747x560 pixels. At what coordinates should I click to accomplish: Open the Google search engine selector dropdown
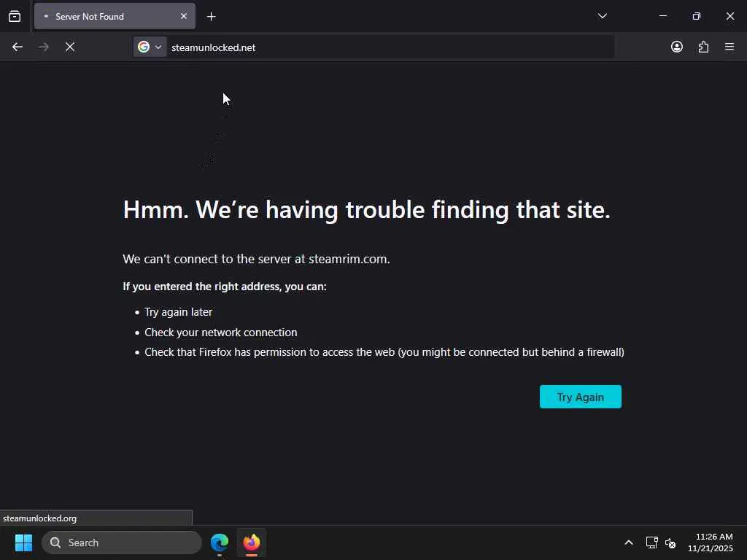click(150, 47)
